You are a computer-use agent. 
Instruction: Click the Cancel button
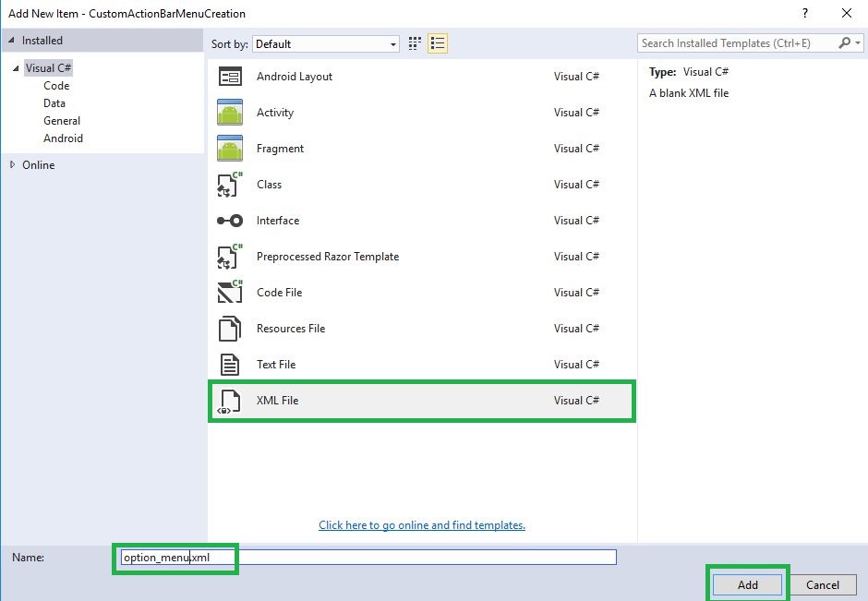(823, 585)
